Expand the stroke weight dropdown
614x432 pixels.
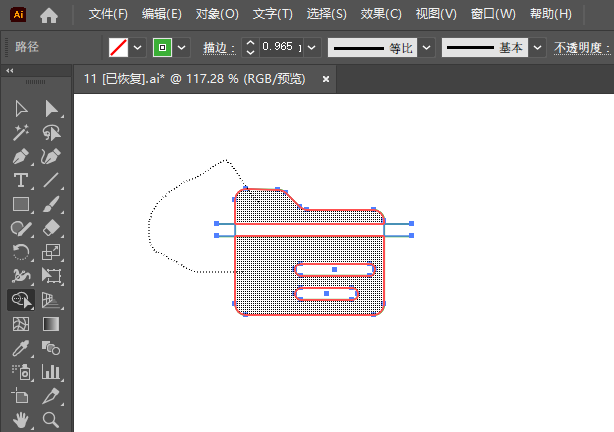click(312, 48)
